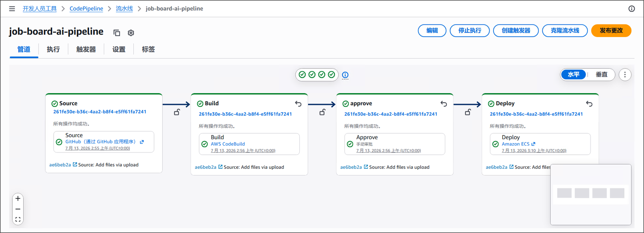Toggle transition lock between Source and Build
The image size is (644, 233).
coord(177,112)
